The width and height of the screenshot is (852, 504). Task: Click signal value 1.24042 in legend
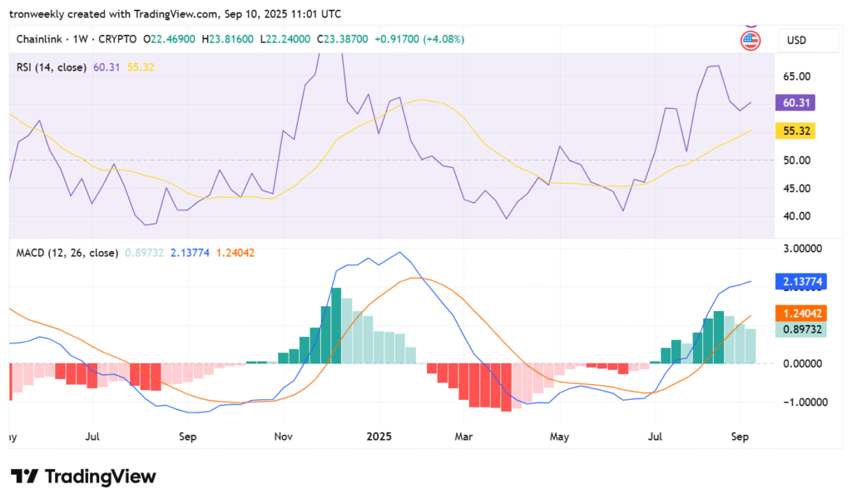(x=235, y=253)
